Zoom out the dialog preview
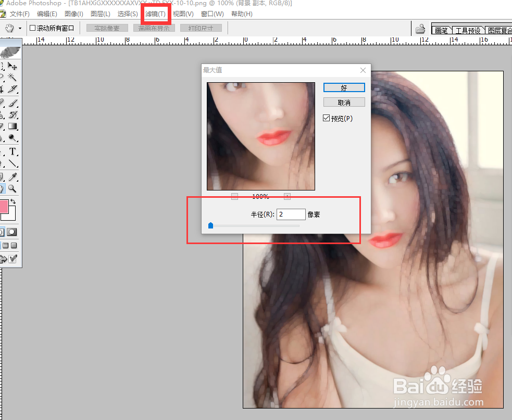Screen dimensions: 512x420 tap(234, 196)
